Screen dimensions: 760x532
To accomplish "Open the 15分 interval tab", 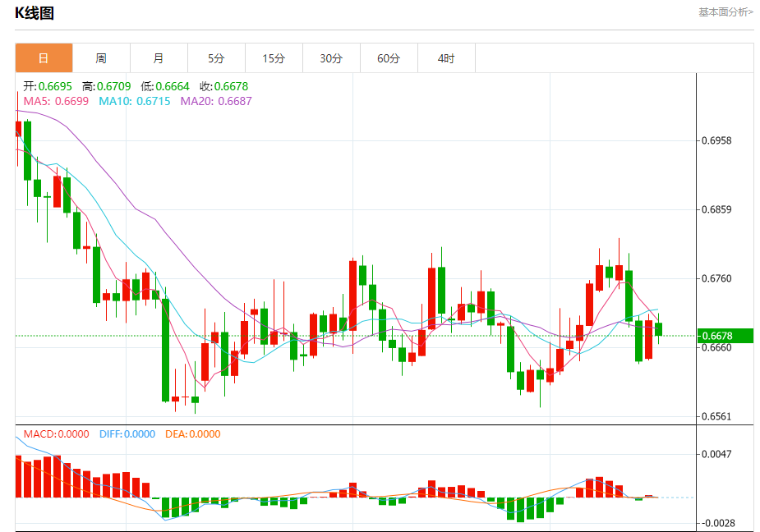I will [x=274, y=58].
